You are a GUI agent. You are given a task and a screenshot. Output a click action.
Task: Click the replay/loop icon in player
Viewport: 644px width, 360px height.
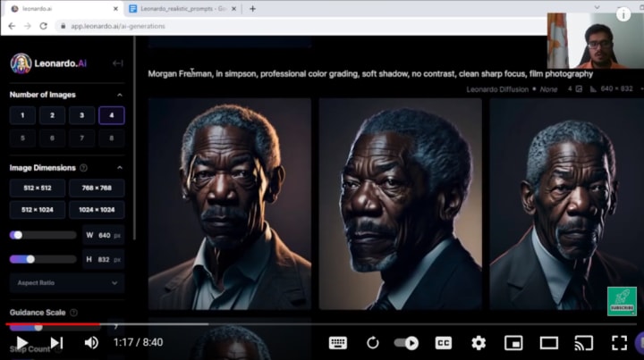[x=372, y=343]
